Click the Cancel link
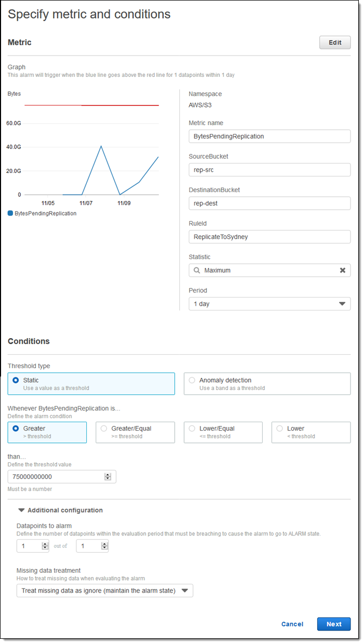 pos(292,624)
